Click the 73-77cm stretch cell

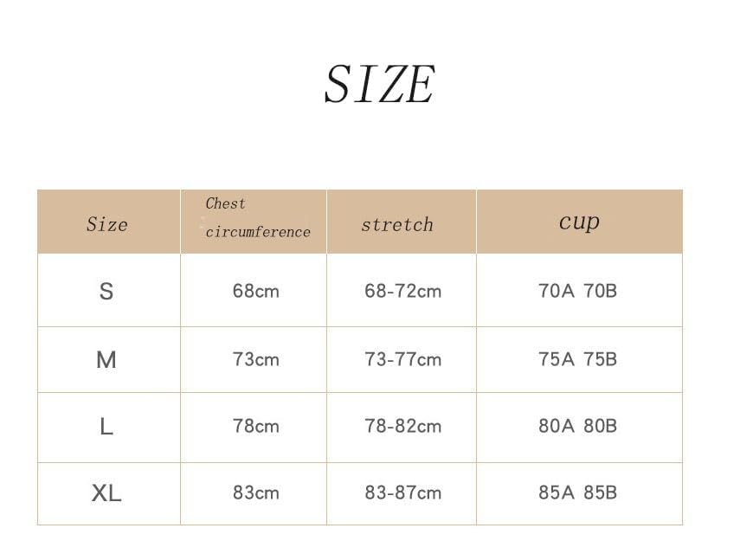402,359
